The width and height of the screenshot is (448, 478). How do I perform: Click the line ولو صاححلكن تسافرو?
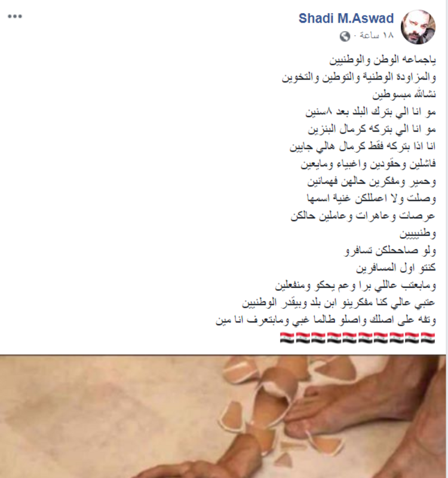390,251
